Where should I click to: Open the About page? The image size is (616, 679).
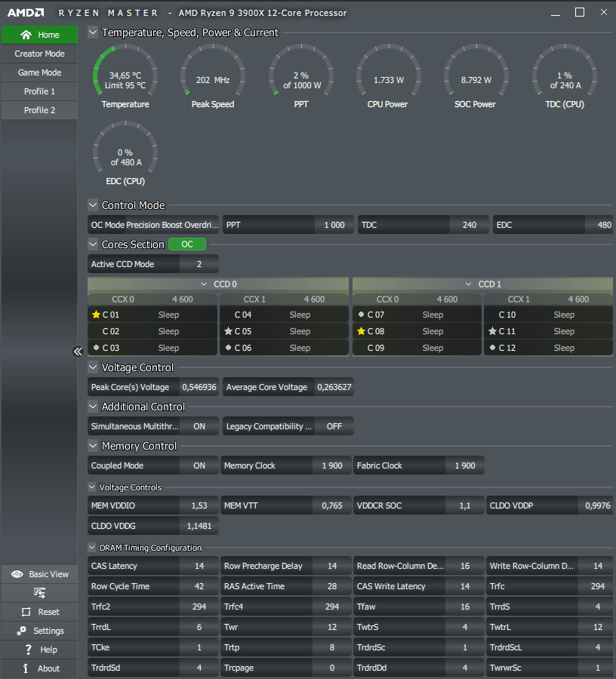tap(39, 668)
